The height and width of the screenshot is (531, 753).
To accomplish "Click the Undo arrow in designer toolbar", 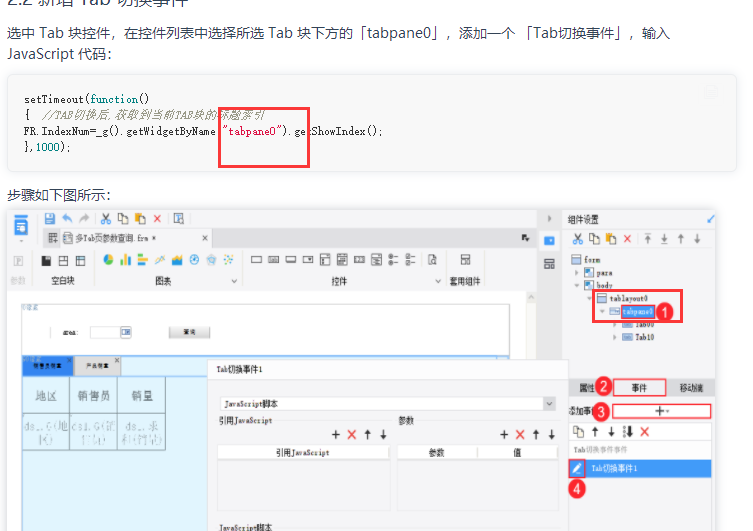I will coord(67,219).
